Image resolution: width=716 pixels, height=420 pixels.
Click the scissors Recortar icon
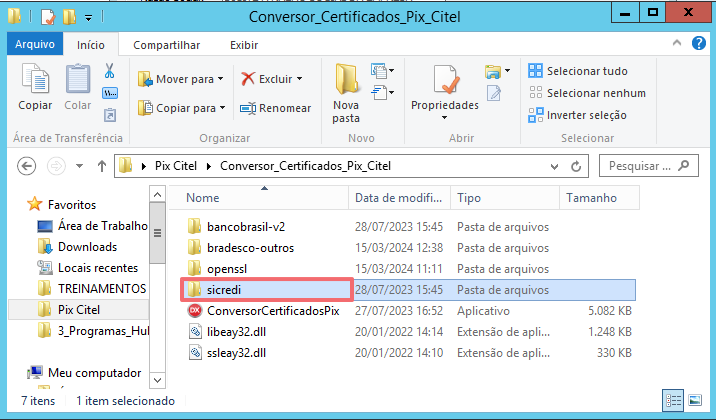(110, 71)
